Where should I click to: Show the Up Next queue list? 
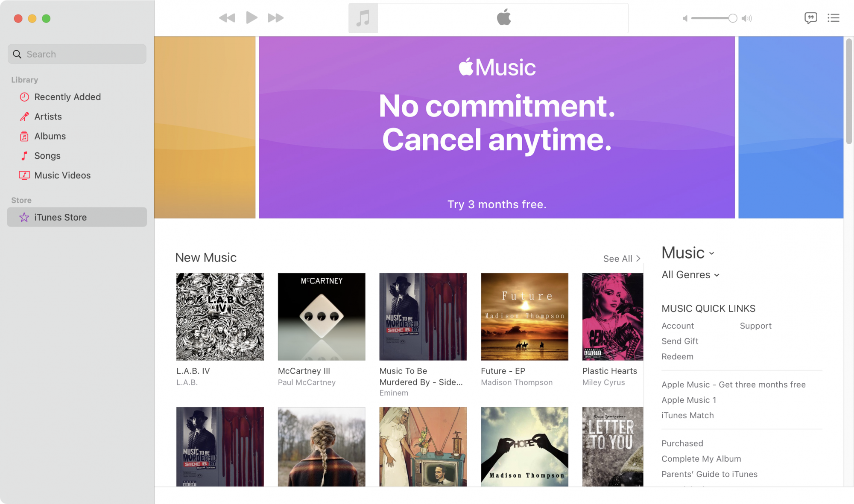833,18
